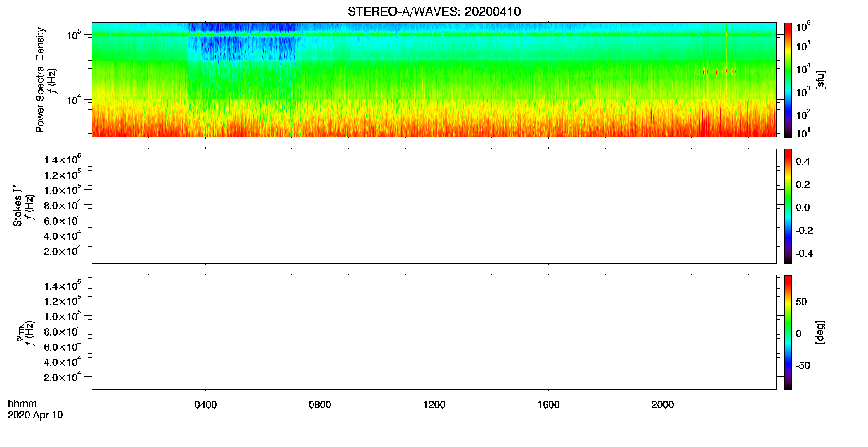This screenshot has height=447, width=868.
Task: Click the 0 label on degree colorbar
Action: (798, 334)
